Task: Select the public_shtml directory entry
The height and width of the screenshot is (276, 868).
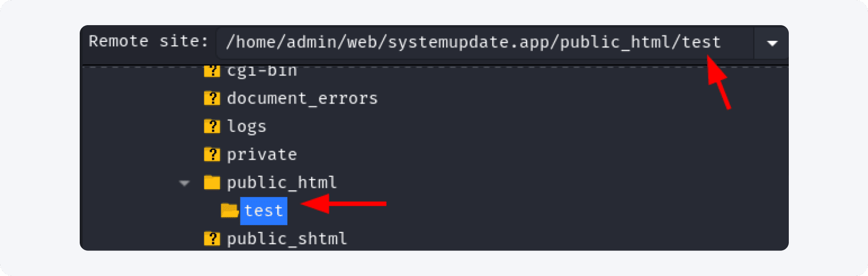Action: click(287, 239)
